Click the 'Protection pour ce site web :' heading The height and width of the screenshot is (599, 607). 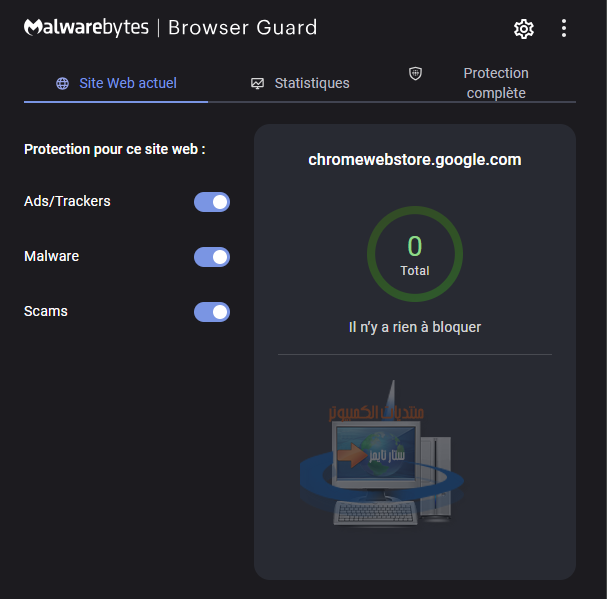115,149
